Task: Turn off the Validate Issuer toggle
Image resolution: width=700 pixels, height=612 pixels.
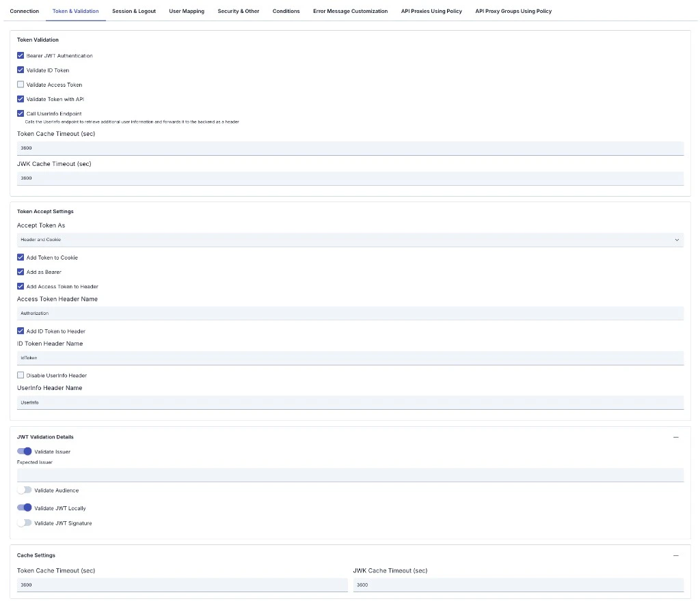Action: point(25,451)
